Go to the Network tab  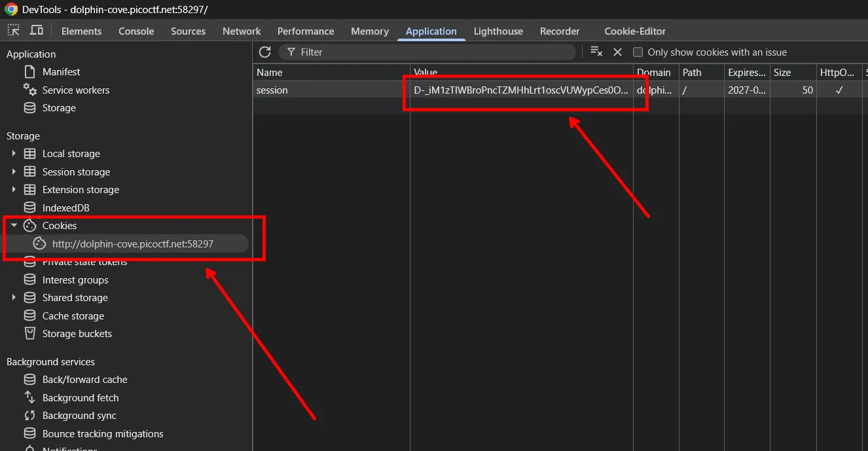tap(242, 31)
